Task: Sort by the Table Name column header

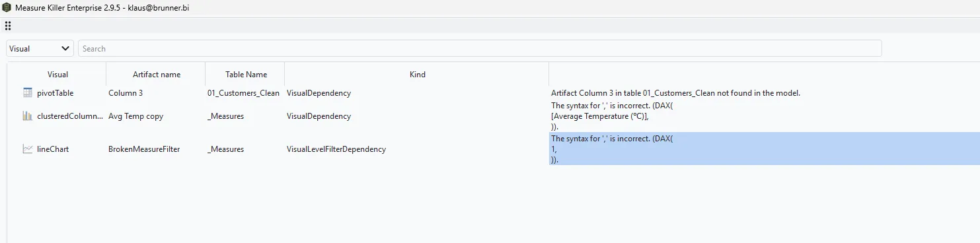Action: [x=246, y=75]
